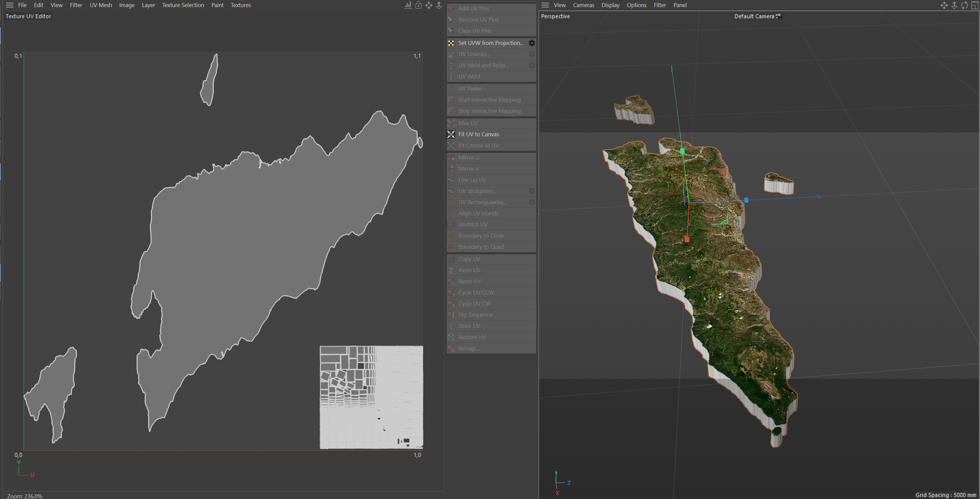Viewport: 980px width, 499px height.
Task: Click the UV editor move view icon
Action: (429, 5)
